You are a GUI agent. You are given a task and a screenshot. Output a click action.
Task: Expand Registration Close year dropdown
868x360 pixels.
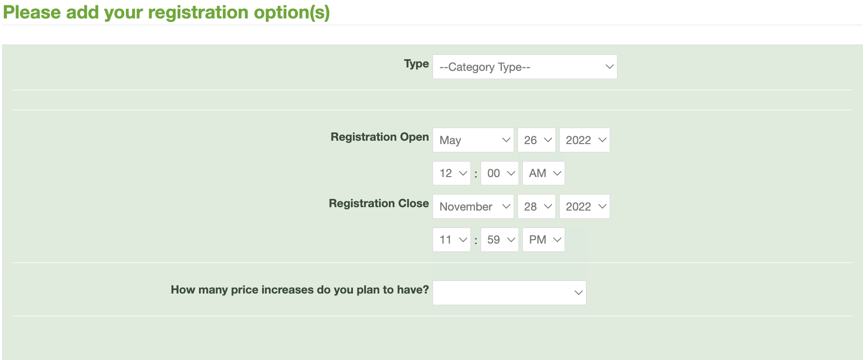point(584,207)
